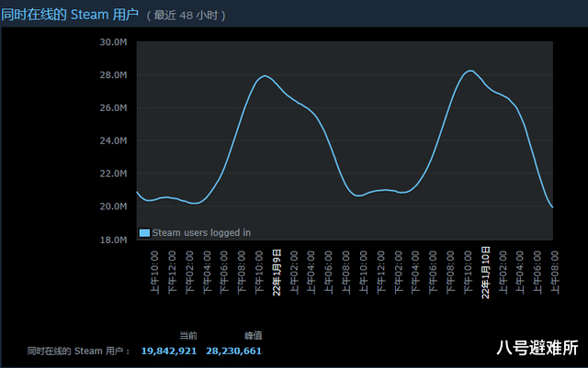
Task: Click the 30.0M y-axis label
Action: [x=113, y=42]
